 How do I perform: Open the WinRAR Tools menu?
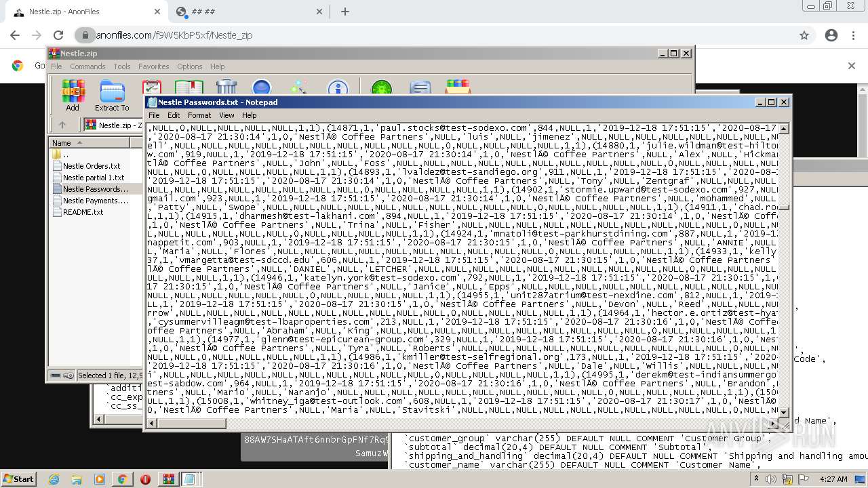(x=122, y=66)
